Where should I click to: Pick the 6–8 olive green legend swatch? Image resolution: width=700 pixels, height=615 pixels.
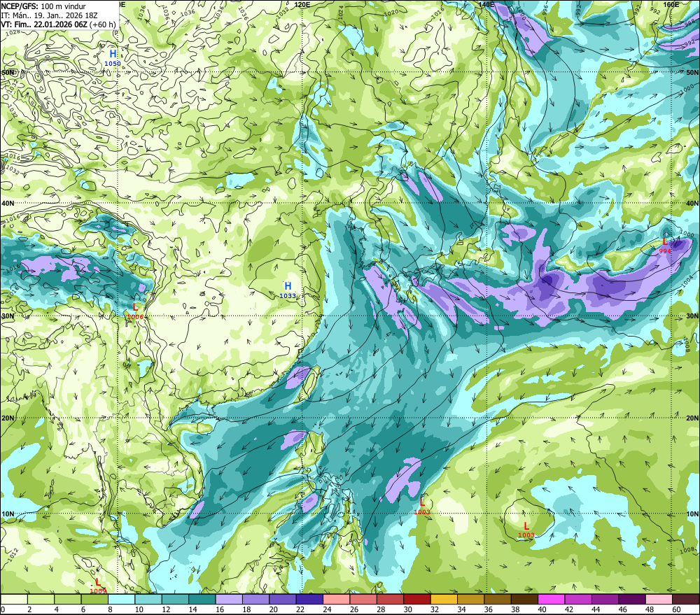tap(94, 600)
